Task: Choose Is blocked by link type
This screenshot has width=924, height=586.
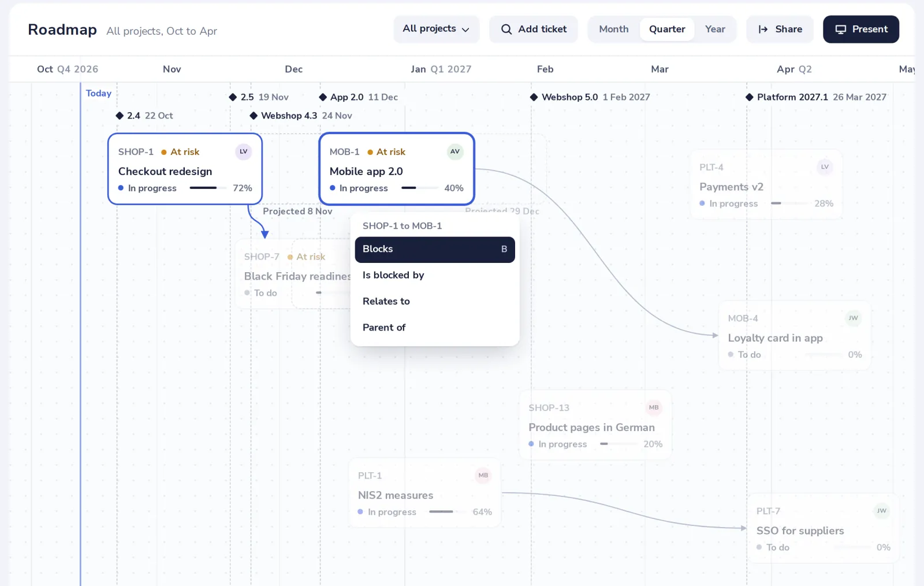Action: pos(435,276)
